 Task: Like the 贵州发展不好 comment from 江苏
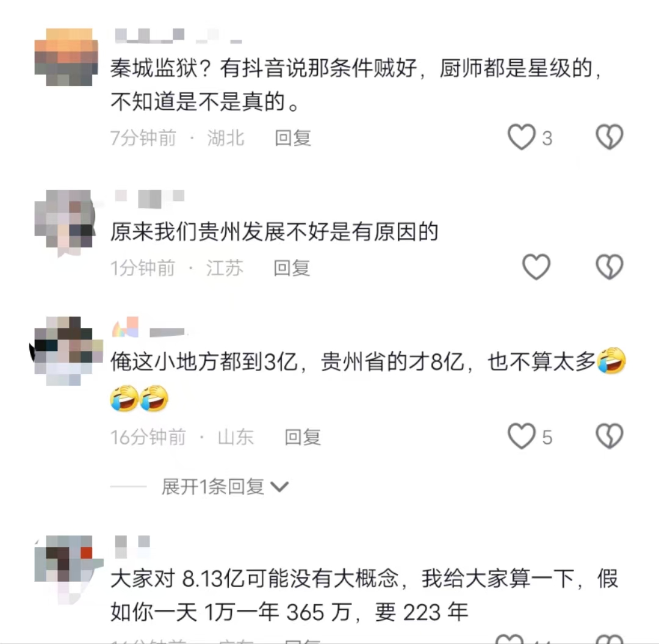point(536,267)
